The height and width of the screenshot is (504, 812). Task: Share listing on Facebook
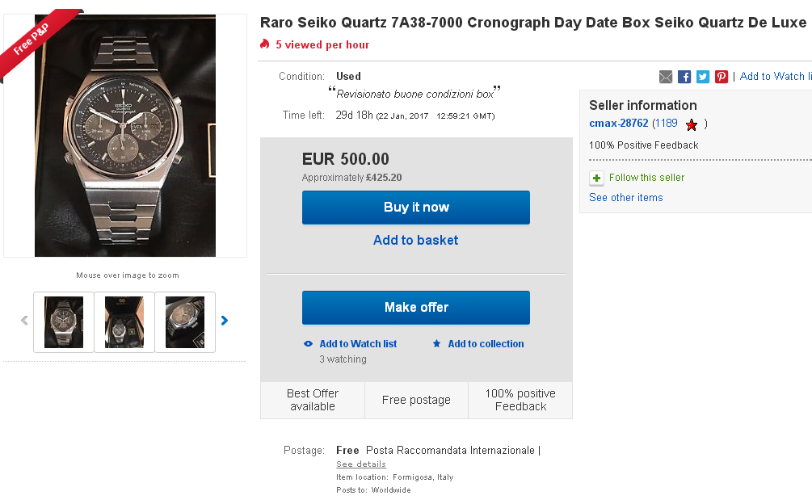tap(684, 77)
